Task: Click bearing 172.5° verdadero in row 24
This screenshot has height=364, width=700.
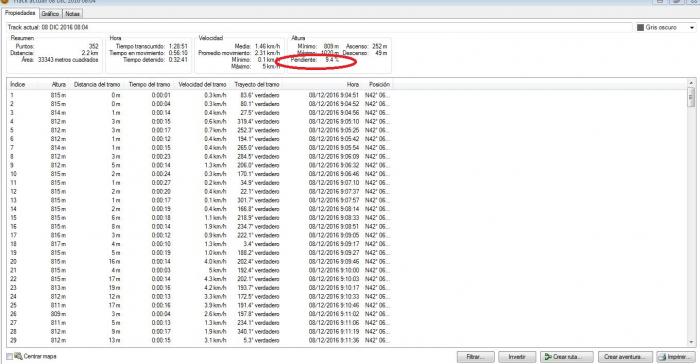Action: 258,297
